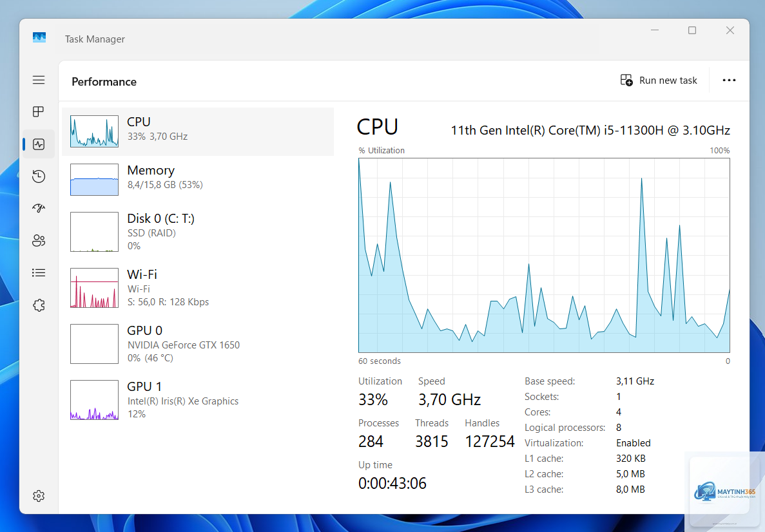Click the Task Manager title text

[x=95, y=39]
